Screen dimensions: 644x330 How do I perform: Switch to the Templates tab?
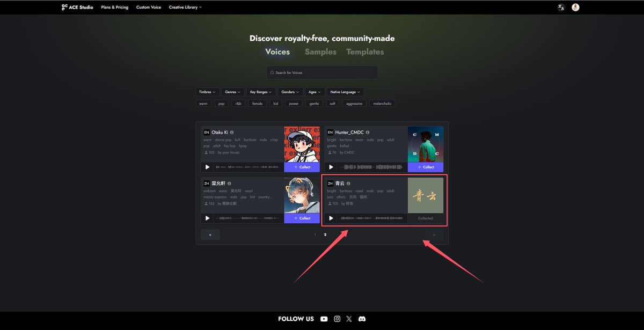point(365,52)
